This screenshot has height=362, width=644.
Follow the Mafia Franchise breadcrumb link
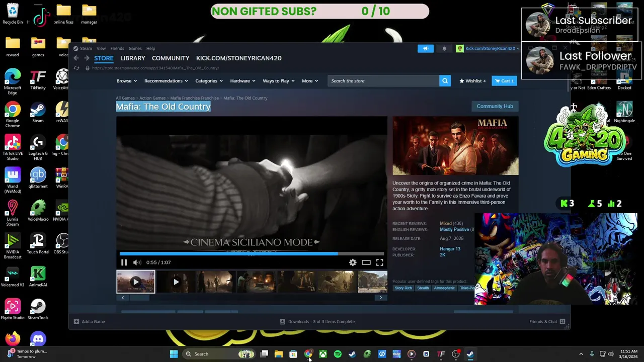[x=194, y=98]
